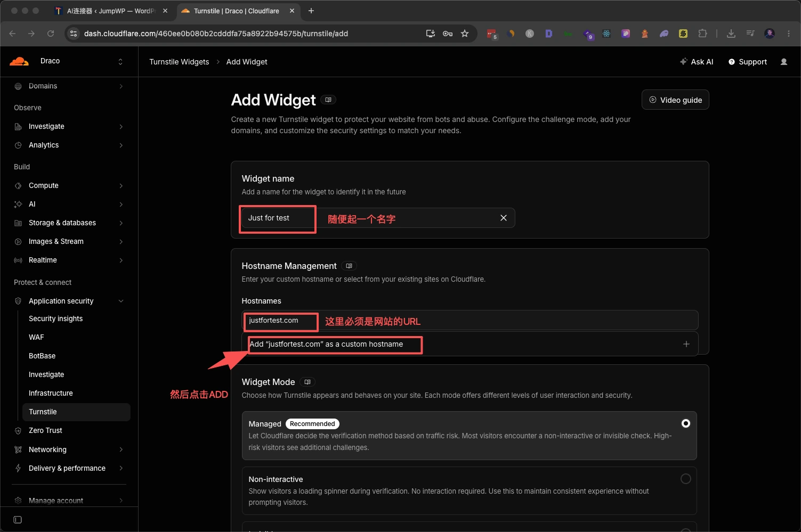Click the Storage & databases icon
The image size is (801, 532).
click(18, 223)
